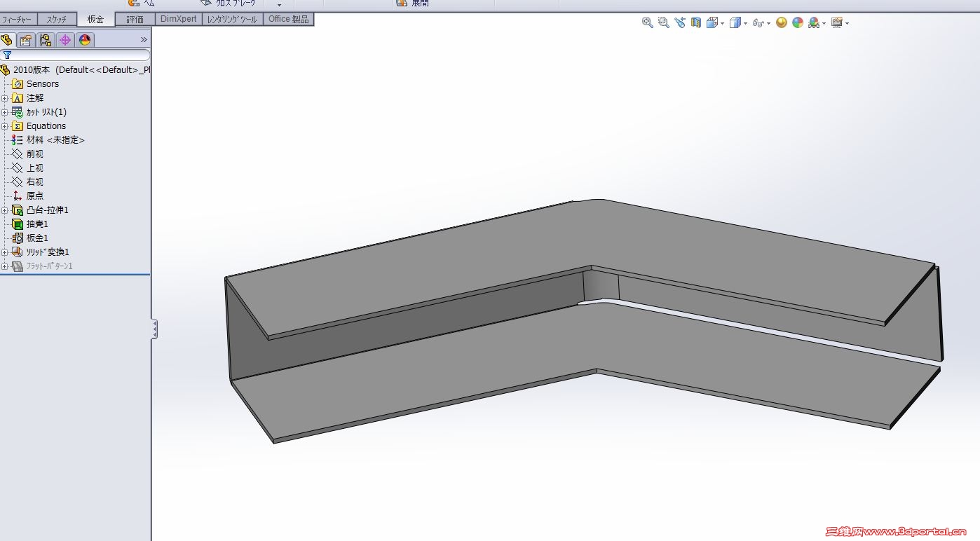The height and width of the screenshot is (541, 980).
Task: Click the multicolor Scene background icon
Action: click(x=798, y=22)
